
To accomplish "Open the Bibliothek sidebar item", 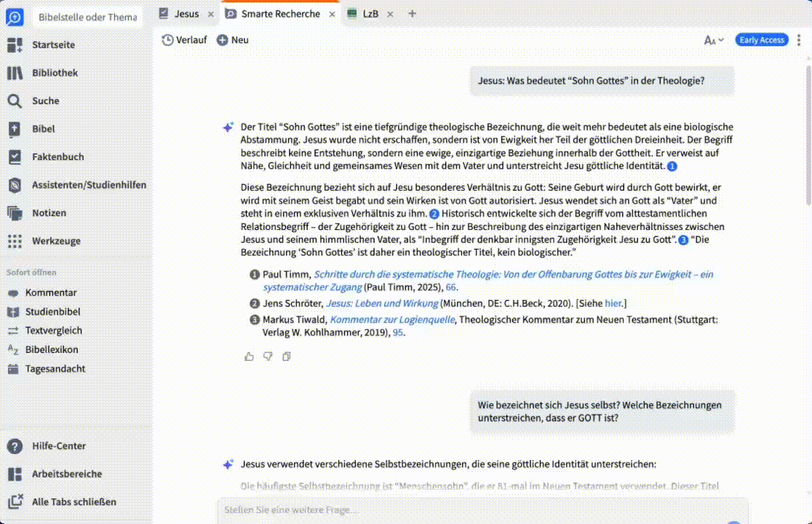I will pos(55,73).
